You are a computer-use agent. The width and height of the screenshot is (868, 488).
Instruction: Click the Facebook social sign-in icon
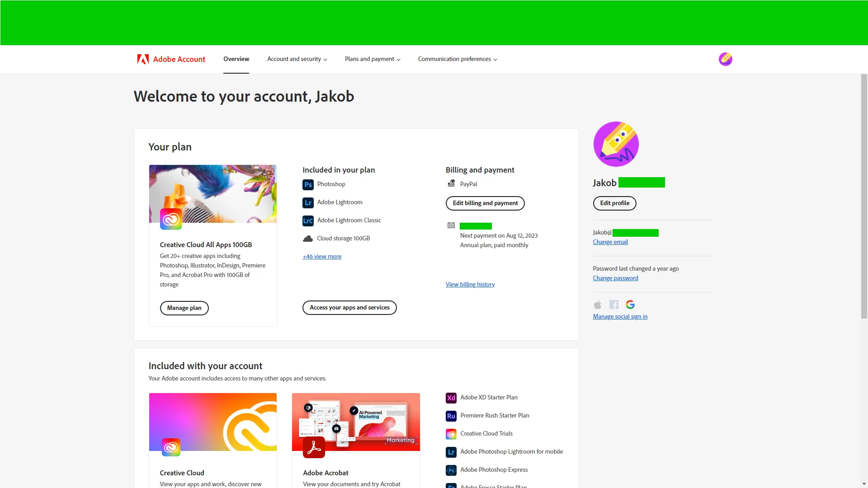pyautogui.click(x=613, y=305)
